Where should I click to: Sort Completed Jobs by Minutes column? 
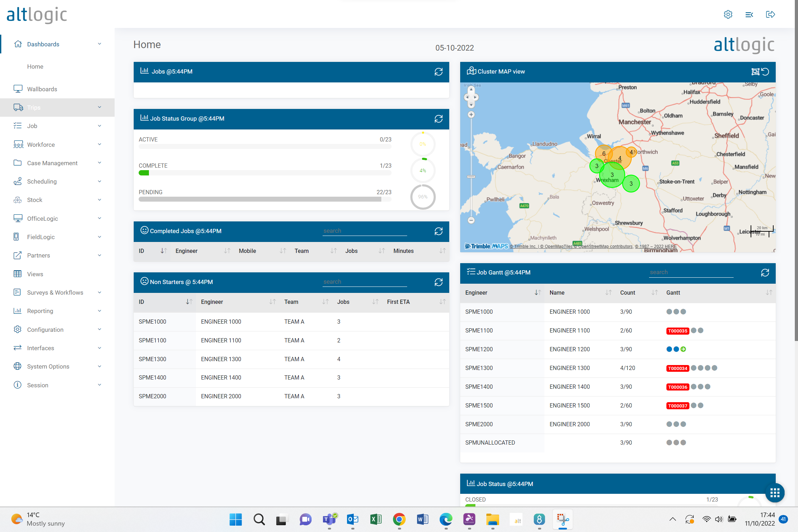pyautogui.click(x=442, y=251)
